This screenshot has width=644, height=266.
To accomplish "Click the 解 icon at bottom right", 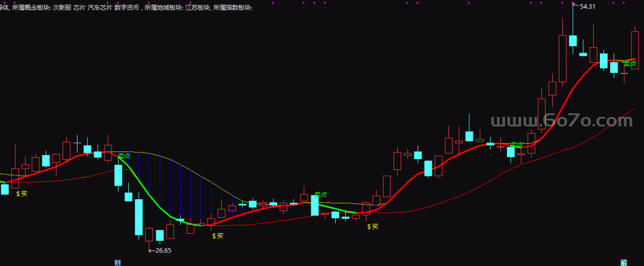I will click(624, 262).
